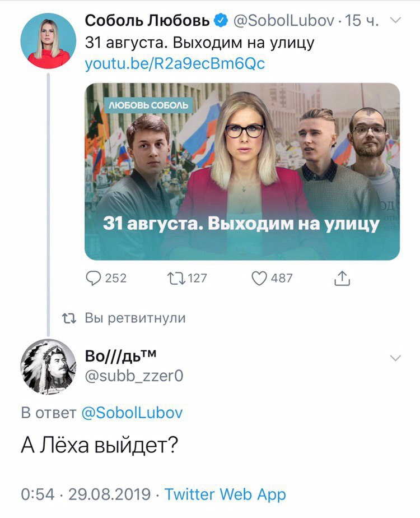Like the tweet via heart icon

point(259,278)
